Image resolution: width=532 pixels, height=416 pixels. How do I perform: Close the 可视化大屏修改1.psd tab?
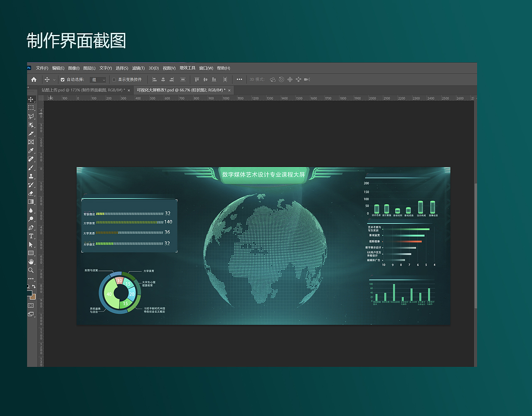point(229,90)
